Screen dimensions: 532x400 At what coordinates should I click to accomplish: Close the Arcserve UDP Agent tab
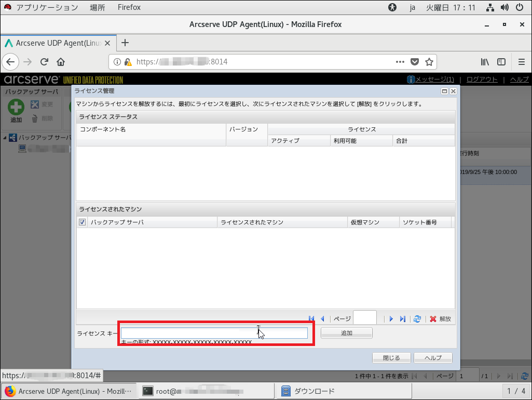(107, 43)
